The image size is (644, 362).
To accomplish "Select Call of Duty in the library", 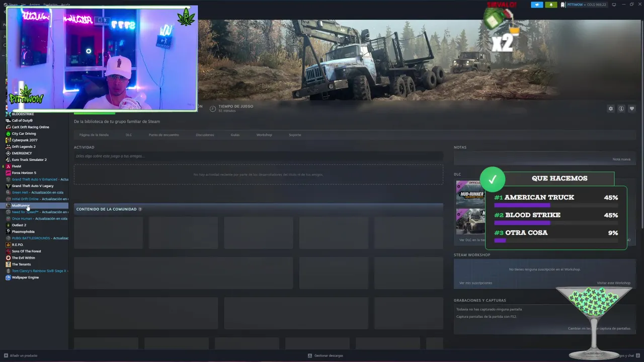I will point(22,121).
